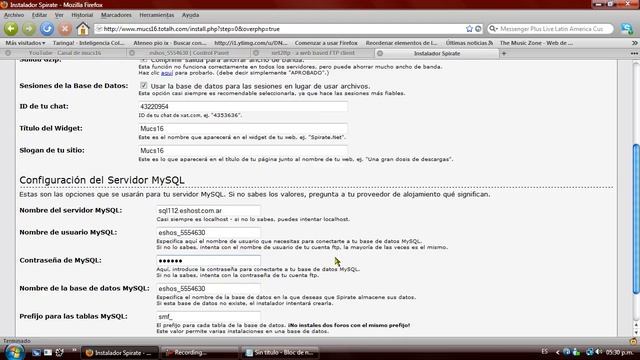Click the network tray icon
This screenshot has width=640, height=360.
(589, 352)
